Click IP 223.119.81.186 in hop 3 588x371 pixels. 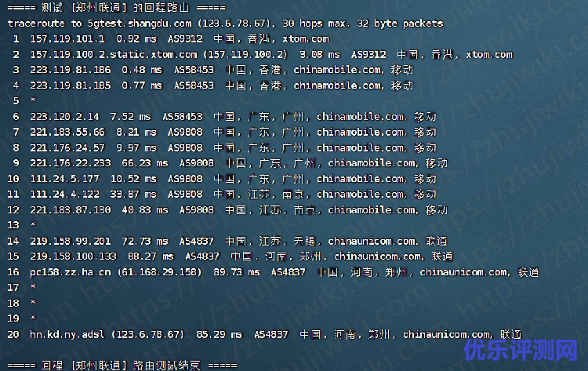tap(71, 70)
